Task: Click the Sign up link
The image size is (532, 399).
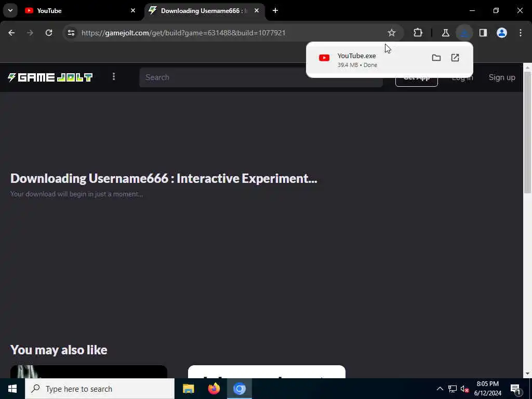Action: (502, 77)
